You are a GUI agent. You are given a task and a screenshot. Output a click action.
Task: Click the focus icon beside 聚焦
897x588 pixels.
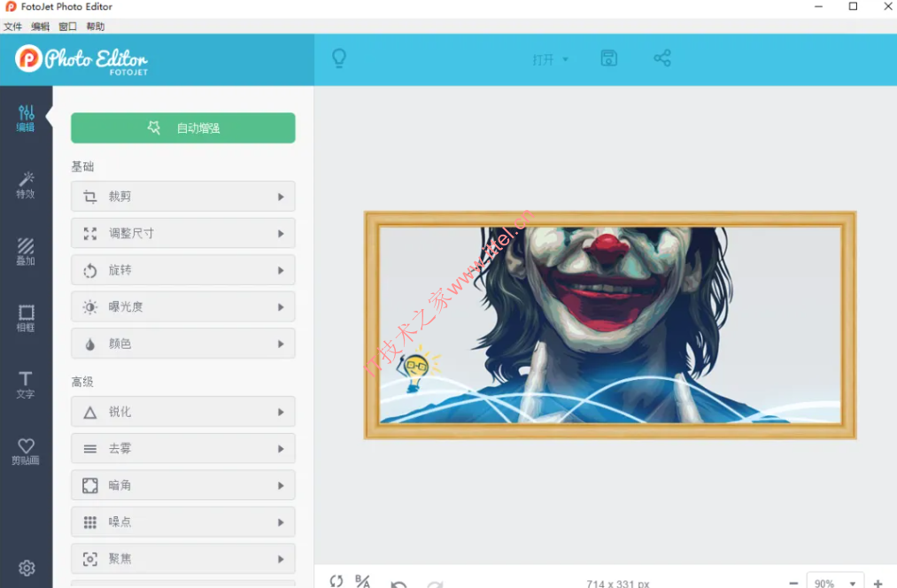(x=89, y=559)
